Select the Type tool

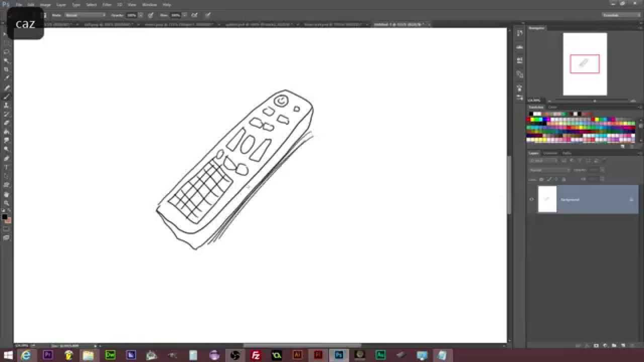7,167
